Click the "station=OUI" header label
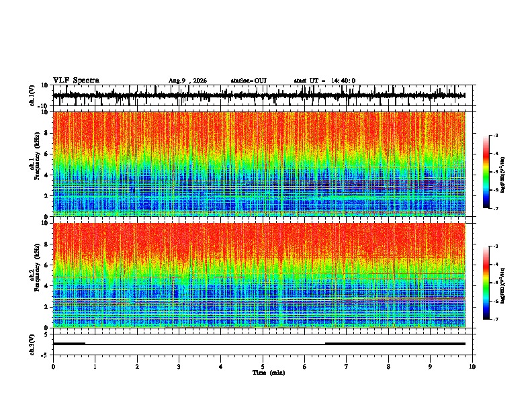Image resolution: width=532 pixels, height=411 pixels. 249,81
